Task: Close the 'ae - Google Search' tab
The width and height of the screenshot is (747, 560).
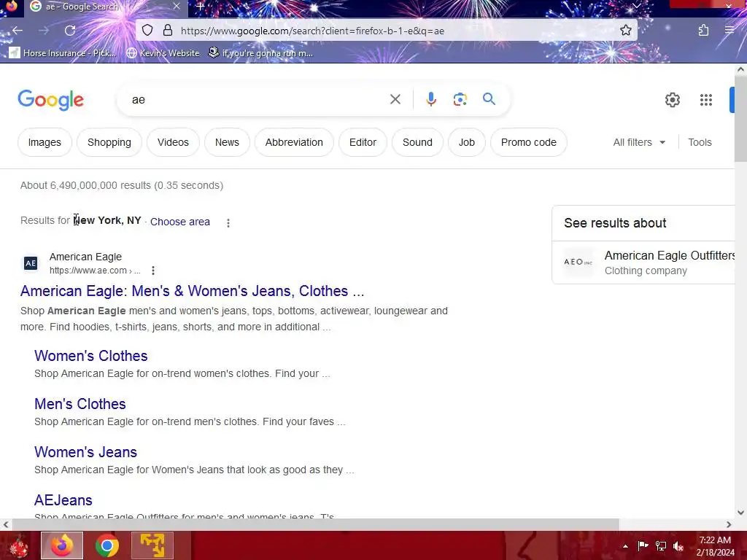Action: click(x=177, y=6)
